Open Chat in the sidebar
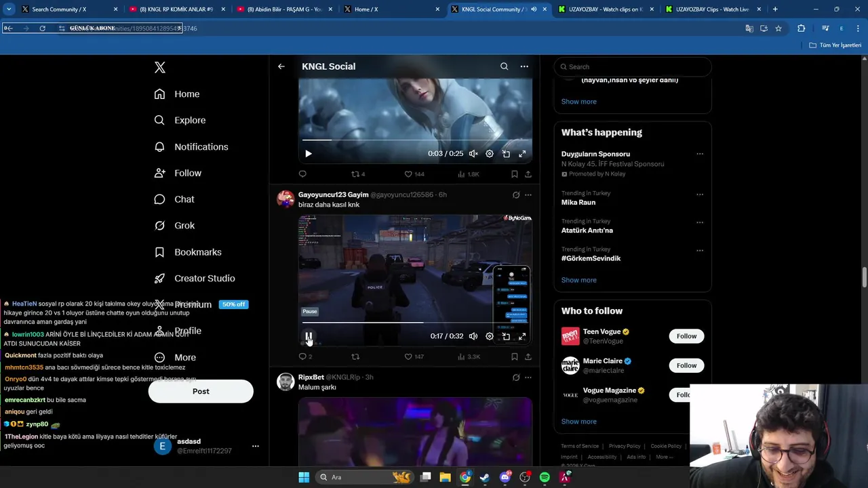 [x=174, y=199]
